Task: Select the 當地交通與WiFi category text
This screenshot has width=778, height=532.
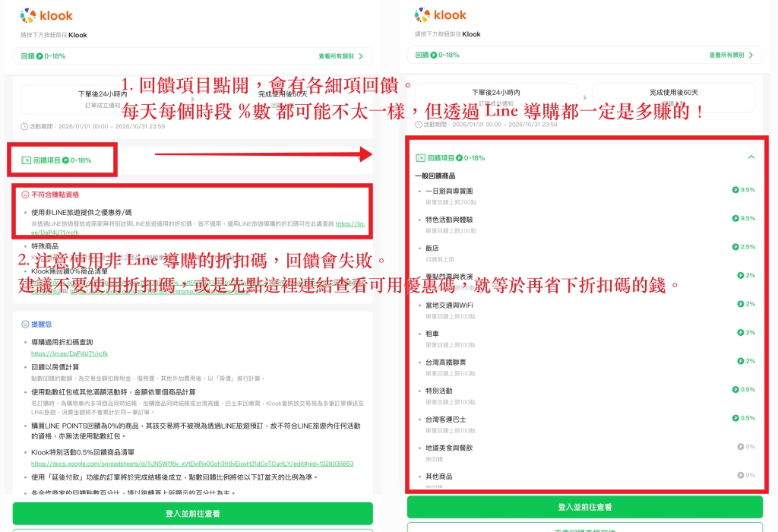Action: pyautogui.click(x=449, y=306)
